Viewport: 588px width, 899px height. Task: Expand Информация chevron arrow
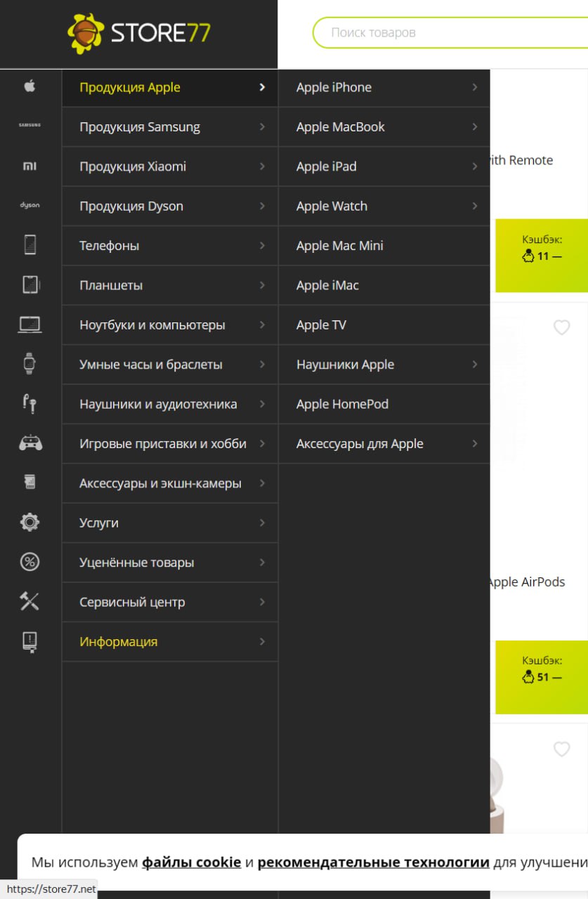click(262, 642)
